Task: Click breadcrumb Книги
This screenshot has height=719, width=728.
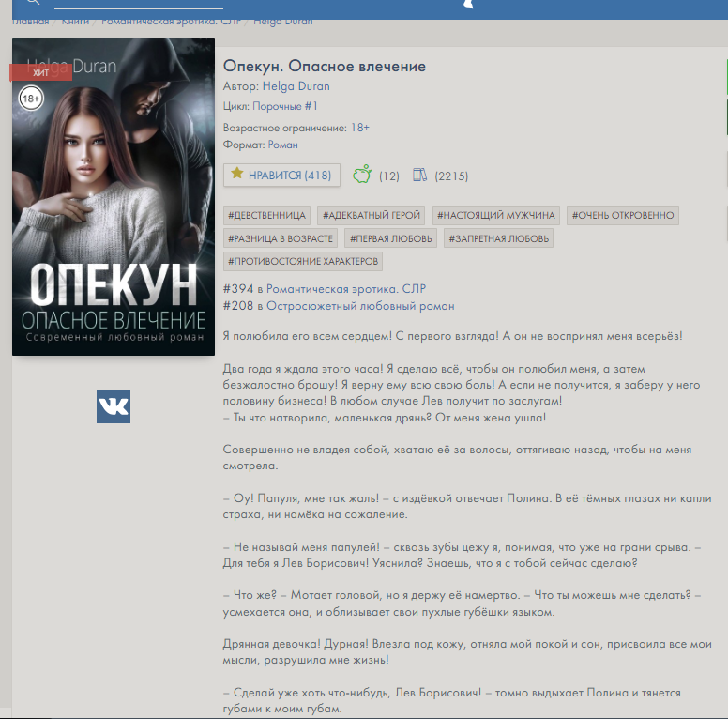Action: pyautogui.click(x=75, y=22)
